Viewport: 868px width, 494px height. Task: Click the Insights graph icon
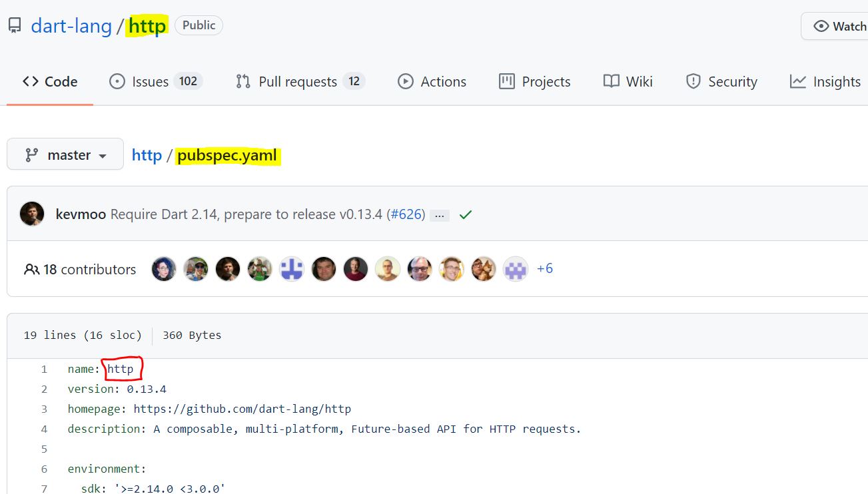[799, 81]
